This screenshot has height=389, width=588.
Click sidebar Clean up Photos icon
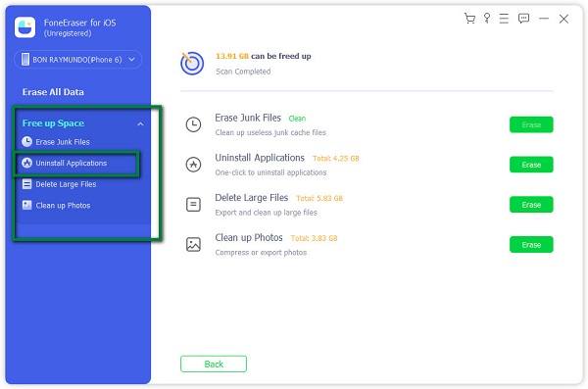click(x=26, y=205)
